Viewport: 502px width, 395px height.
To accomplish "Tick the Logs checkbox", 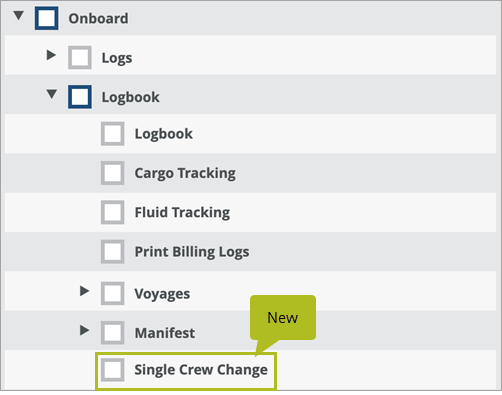I will point(80,58).
